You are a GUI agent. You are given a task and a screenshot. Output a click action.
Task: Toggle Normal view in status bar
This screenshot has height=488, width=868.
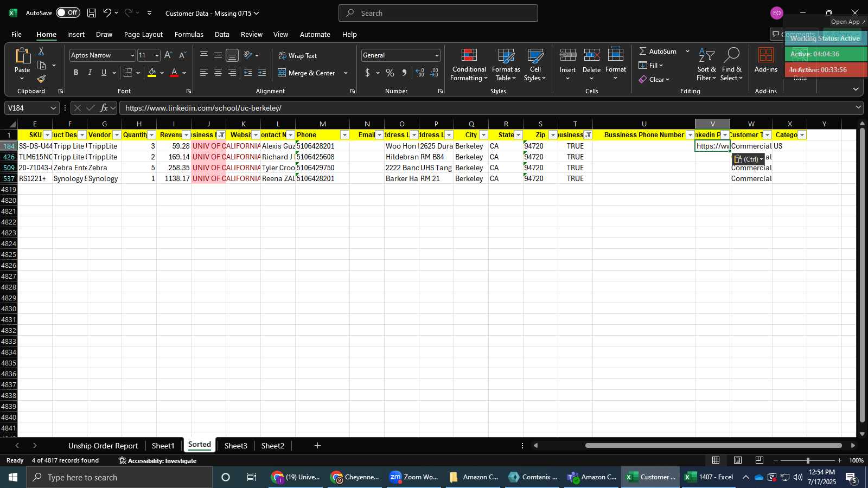point(716,460)
